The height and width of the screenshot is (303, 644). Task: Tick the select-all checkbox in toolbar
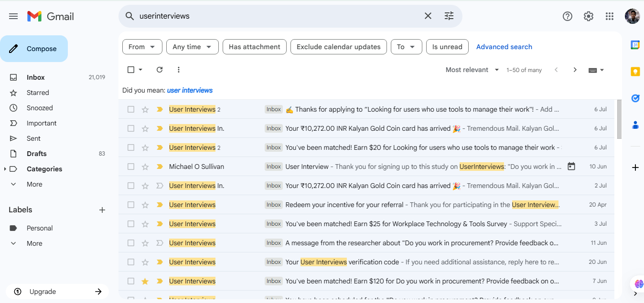tap(131, 70)
